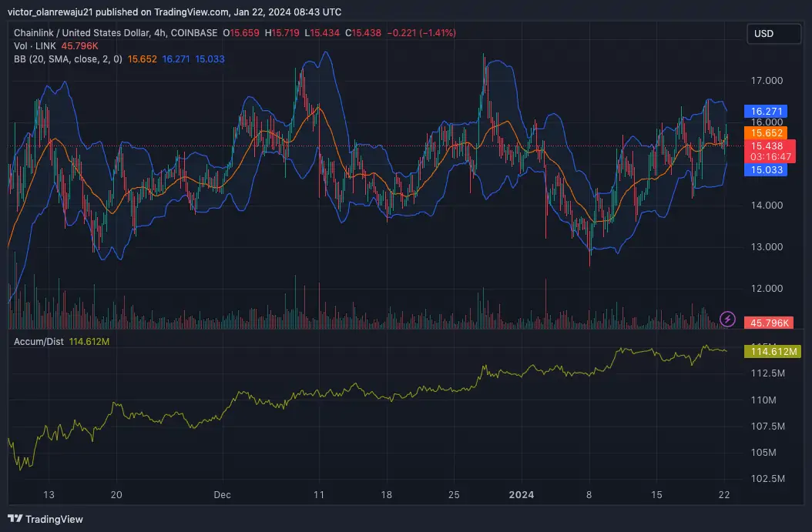Click the purple lightning bolt icon
This screenshot has height=532, width=812.
coord(727,319)
